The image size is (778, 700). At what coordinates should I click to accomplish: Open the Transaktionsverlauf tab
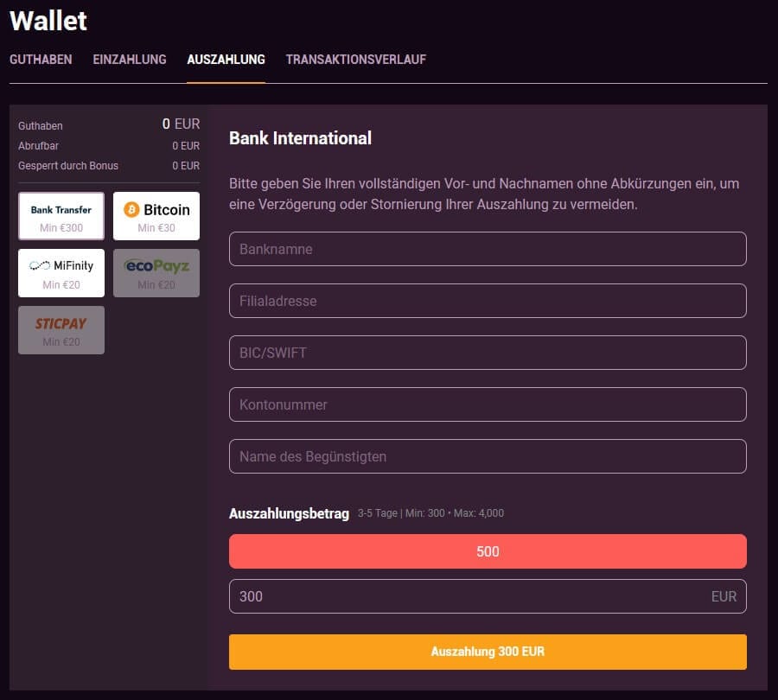pos(356,60)
